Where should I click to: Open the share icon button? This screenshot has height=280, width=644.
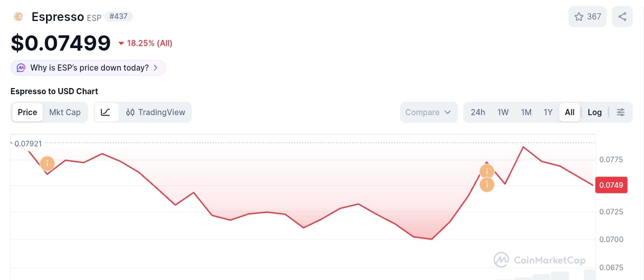coord(622,17)
